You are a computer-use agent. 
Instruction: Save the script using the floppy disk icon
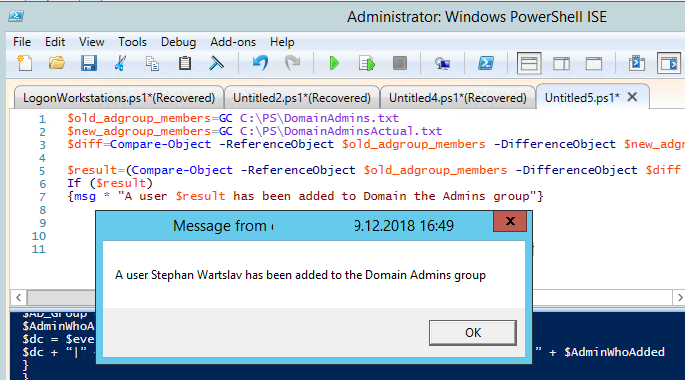pyautogui.click(x=89, y=63)
